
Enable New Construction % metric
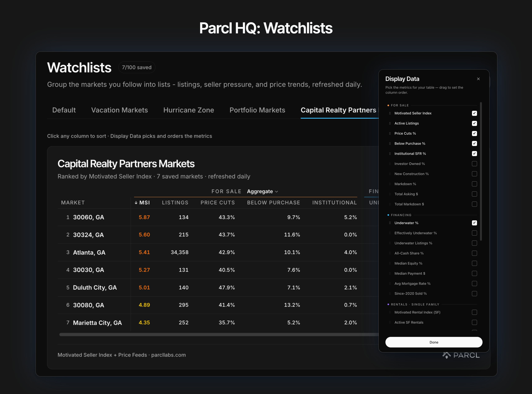(474, 174)
